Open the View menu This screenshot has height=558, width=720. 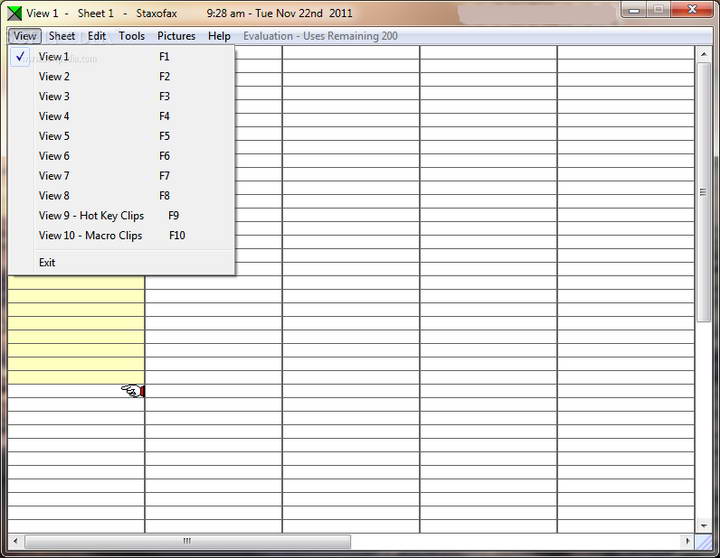25,36
